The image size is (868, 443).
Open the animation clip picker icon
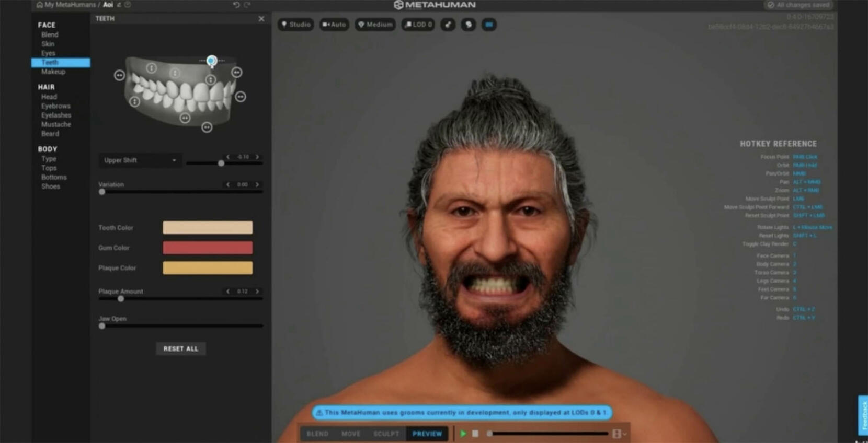pos(618,434)
